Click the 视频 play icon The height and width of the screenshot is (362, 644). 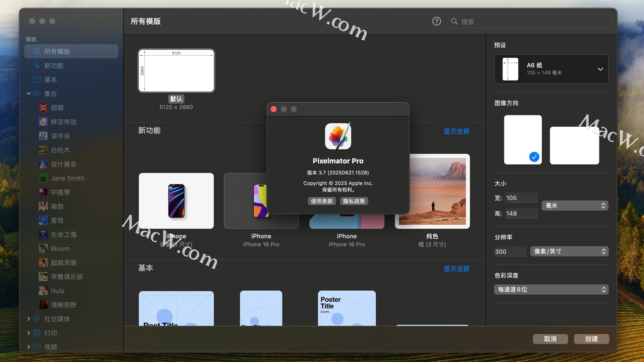[x=37, y=347]
